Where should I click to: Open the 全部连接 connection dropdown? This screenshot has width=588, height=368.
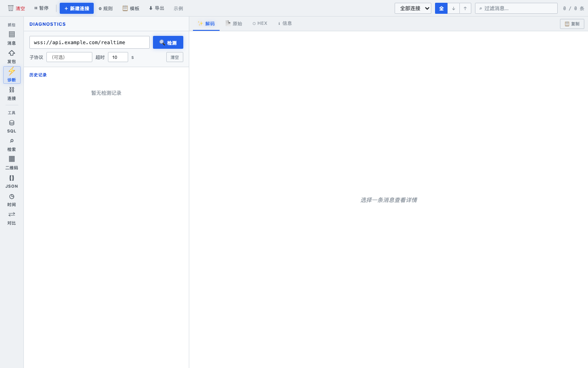pyautogui.click(x=413, y=8)
